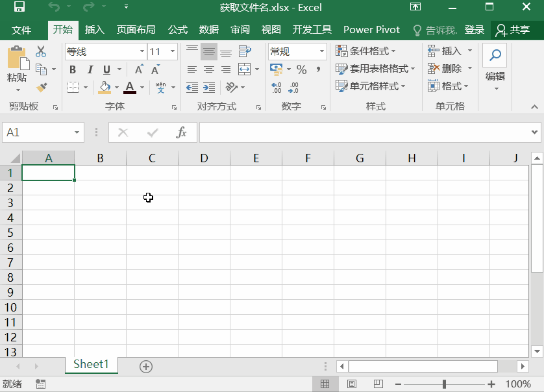
Task: Apply Comma Style format
Action: click(x=318, y=69)
